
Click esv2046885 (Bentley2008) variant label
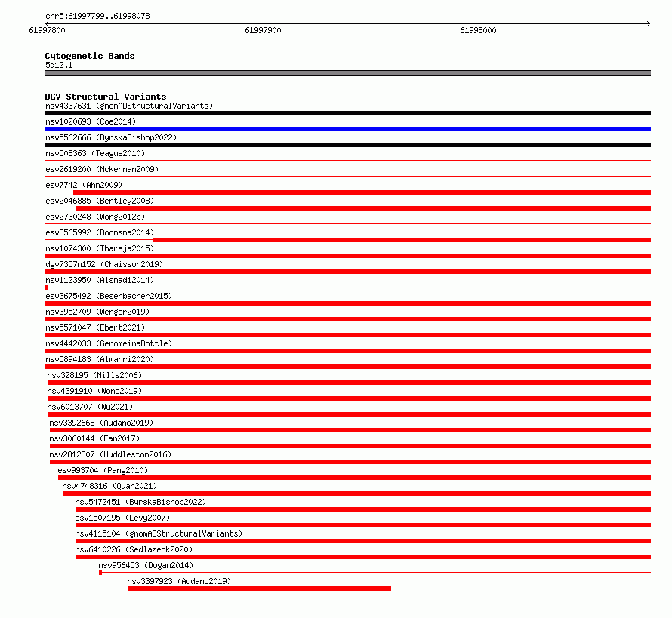click(x=100, y=201)
